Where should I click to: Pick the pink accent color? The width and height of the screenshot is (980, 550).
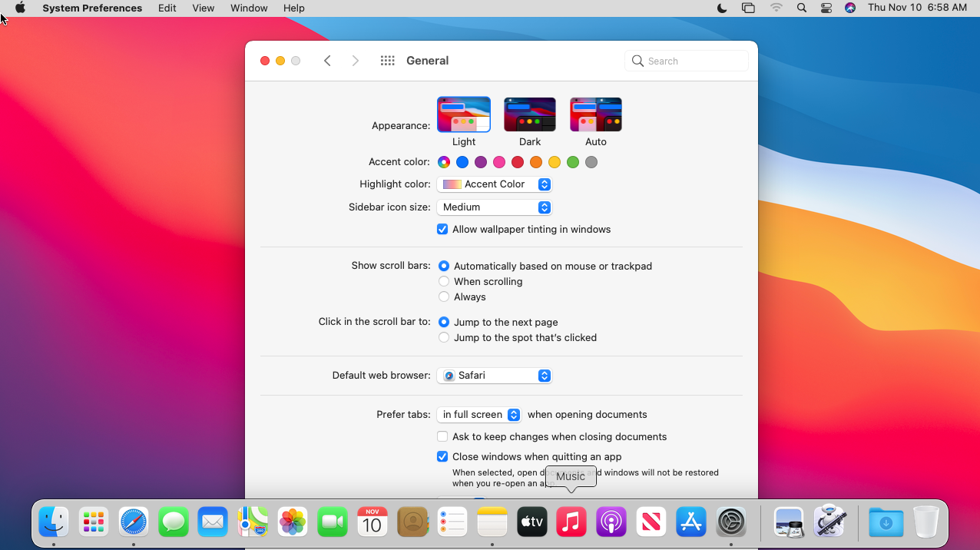[499, 162]
